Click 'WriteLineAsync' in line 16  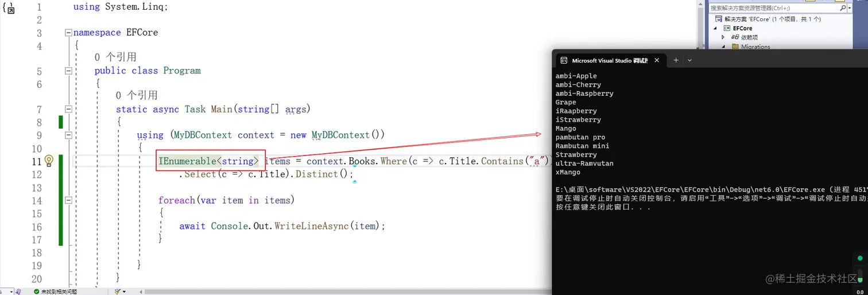pyautogui.click(x=312, y=226)
